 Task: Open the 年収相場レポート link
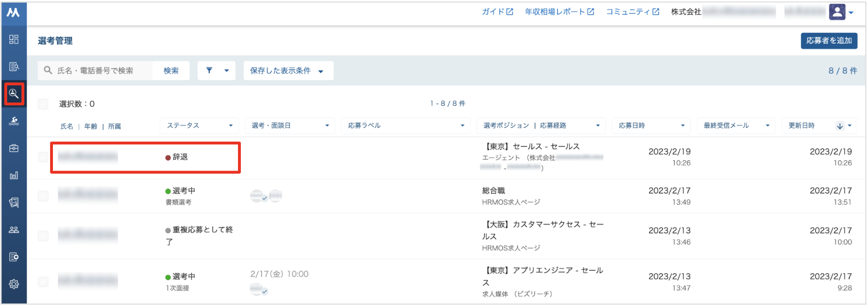tap(559, 12)
